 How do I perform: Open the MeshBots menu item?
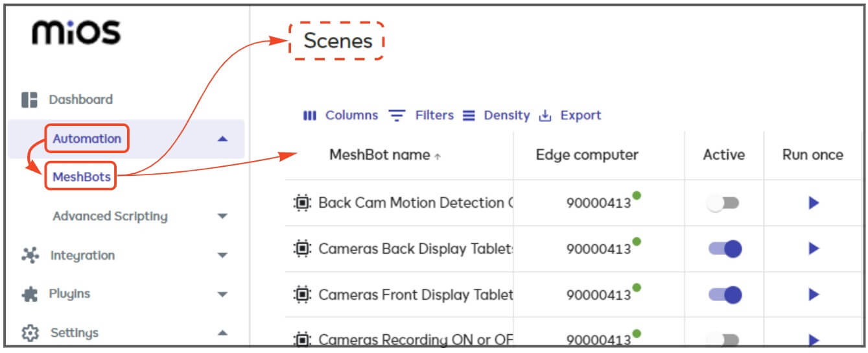pos(81,176)
